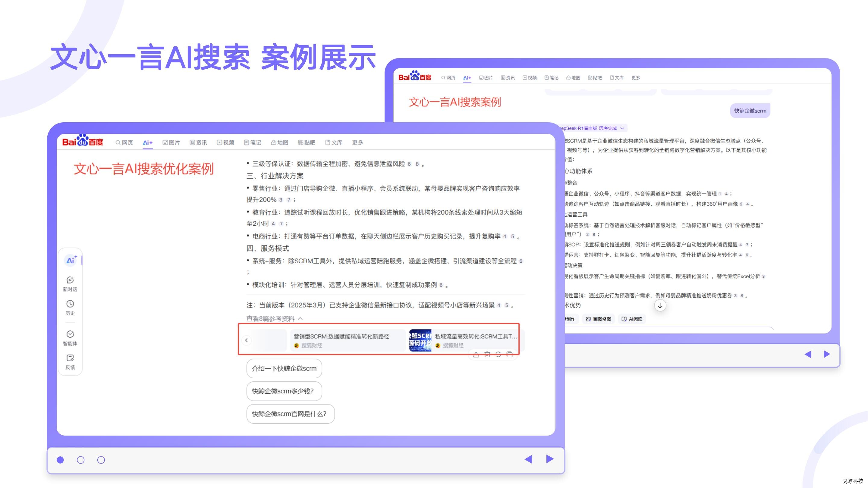
Task: Click 快鲸企微scrm query bubble in back window
Action: (x=750, y=111)
